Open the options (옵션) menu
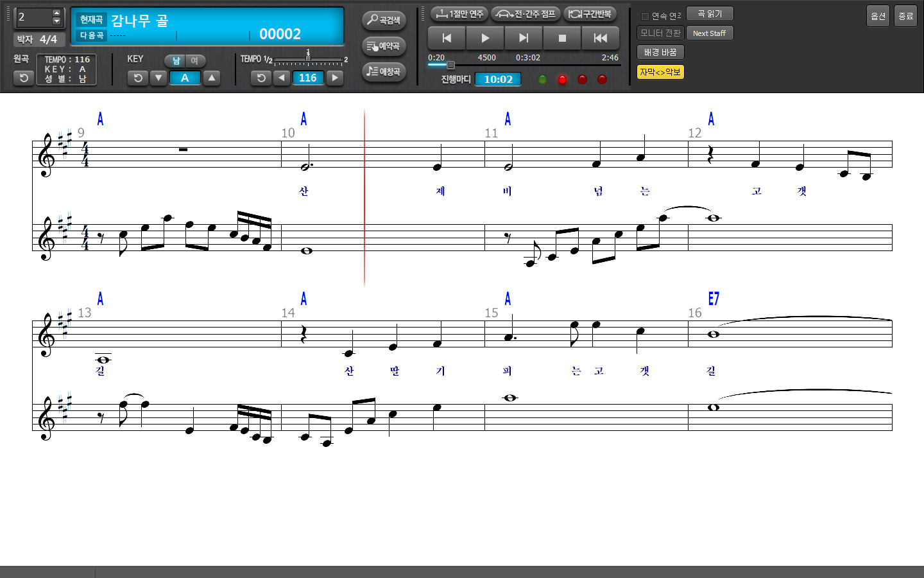 pyautogui.click(x=878, y=16)
